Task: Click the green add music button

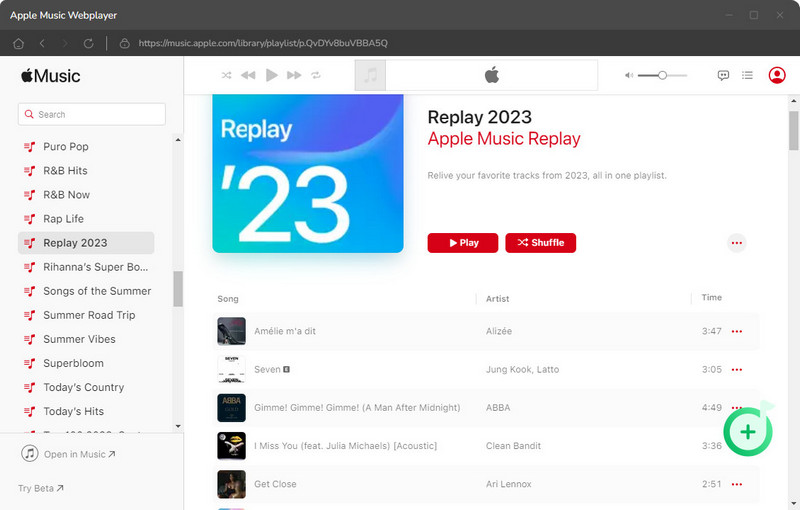Action: tap(748, 431)
